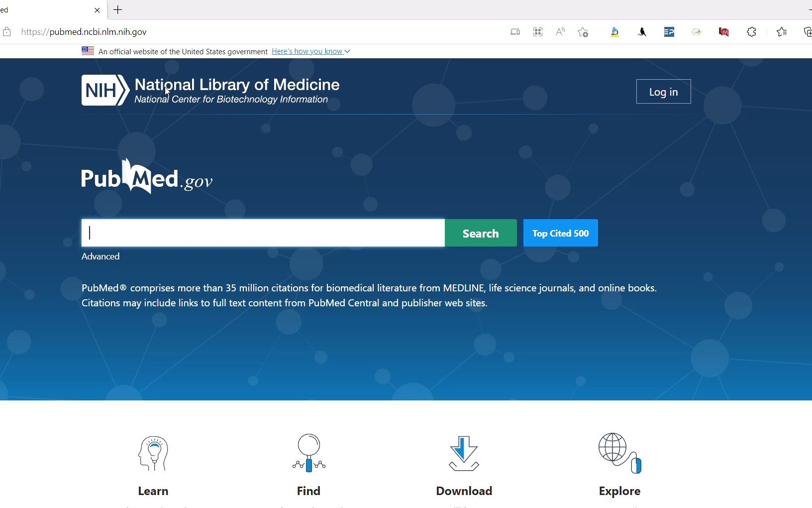Click the red LM extension icon
Image resolution: width=812 pixels, height=508 pixels.
(x=724, y=32)
